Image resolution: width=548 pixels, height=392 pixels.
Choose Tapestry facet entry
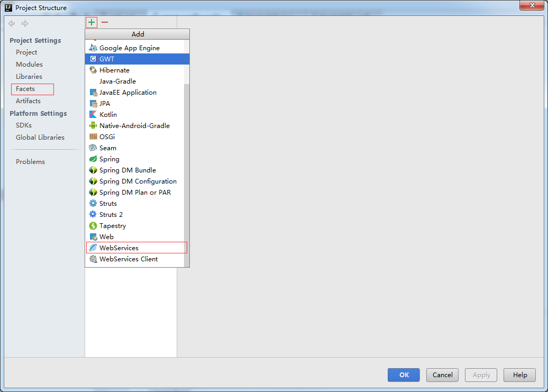point(134,226)
